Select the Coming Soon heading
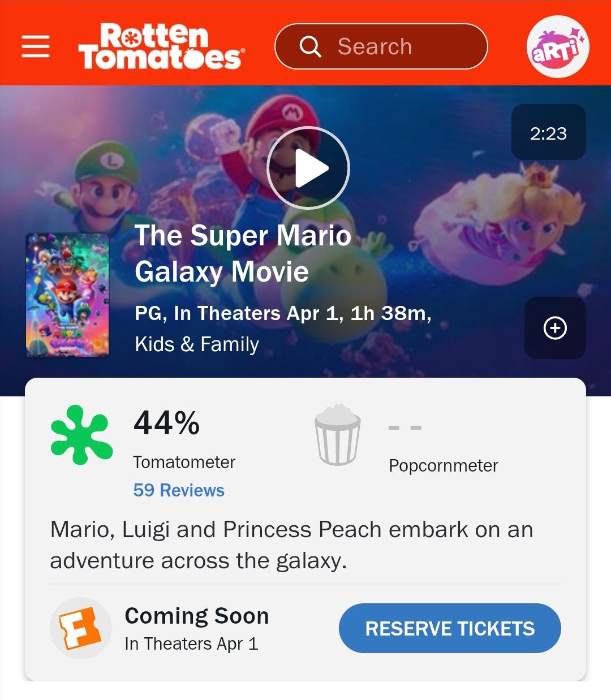The image size is (611, 700). [197, 616]
